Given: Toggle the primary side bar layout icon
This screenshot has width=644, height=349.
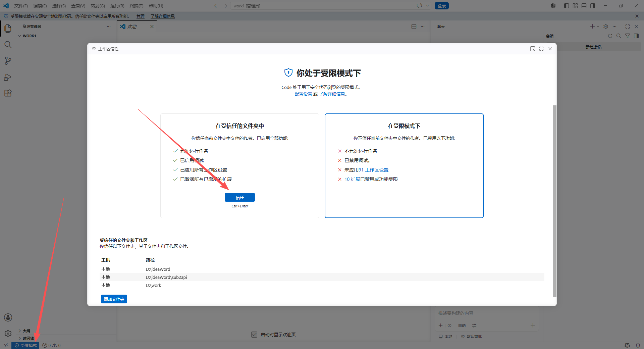Looking at the screenshot, I should pyautogui.click(x=567, y=6).
